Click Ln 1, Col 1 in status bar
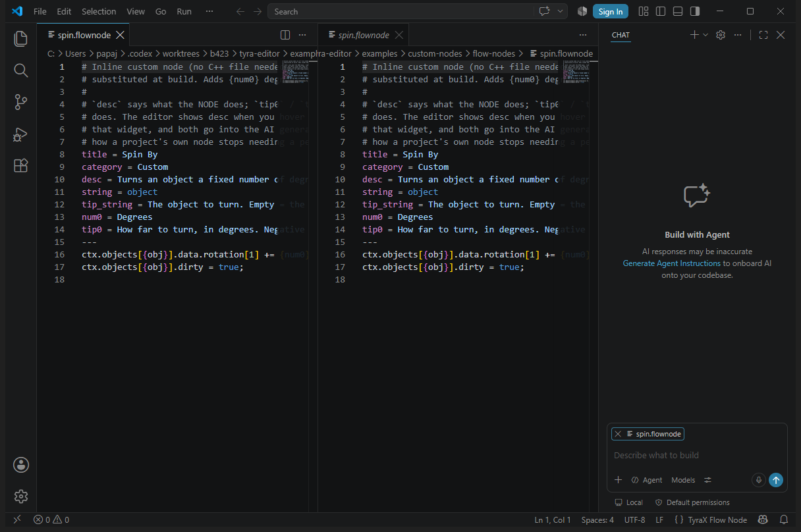801x532 pixels. [x=553, y=519]
